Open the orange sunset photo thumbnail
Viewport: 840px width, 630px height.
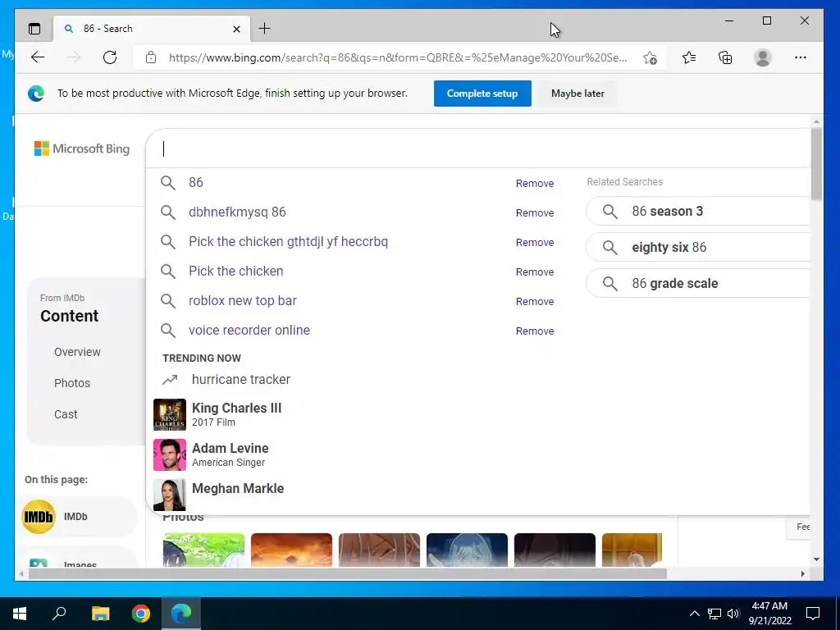[x=291, y=550]
